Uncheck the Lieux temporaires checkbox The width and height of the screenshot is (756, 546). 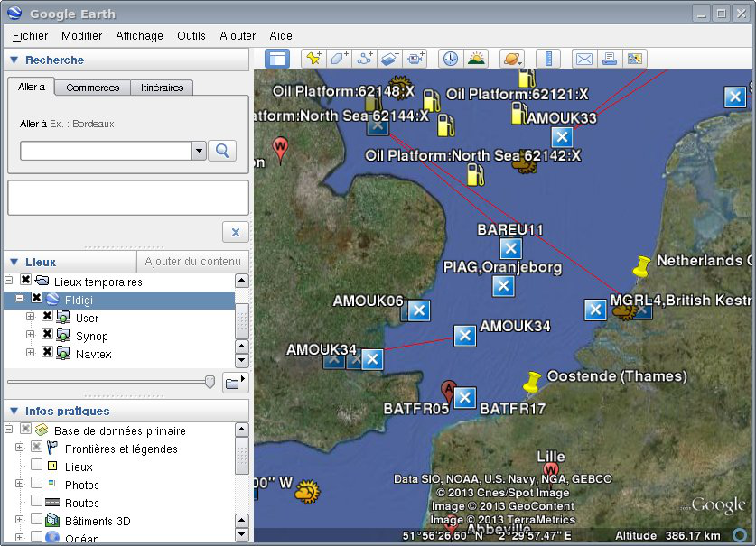coord(26,280)
